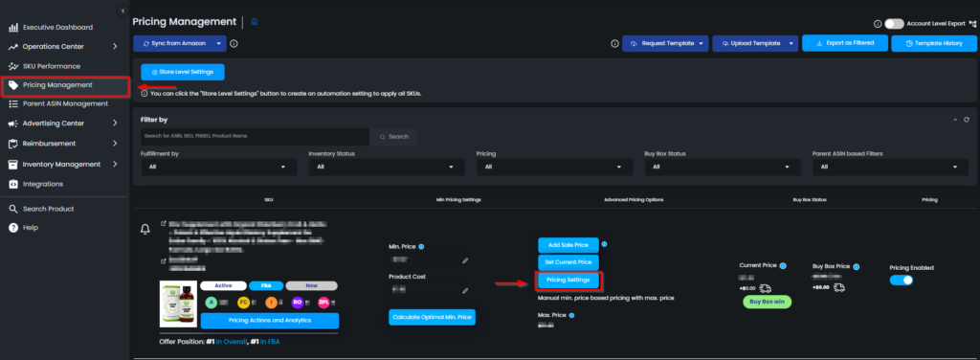Screen dimensions: 980x360
Task: Edit Min. Price with pencil icon
Action: click(x=465, y=260)
